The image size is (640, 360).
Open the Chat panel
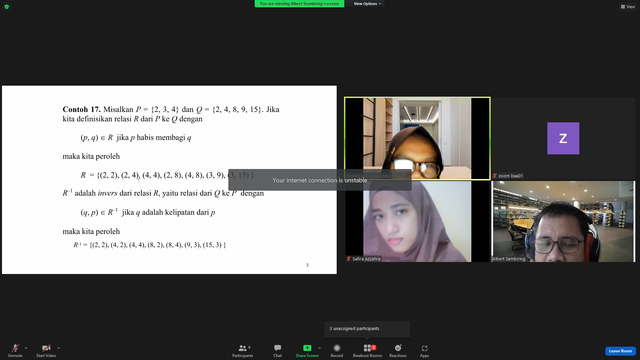point(278,351)
